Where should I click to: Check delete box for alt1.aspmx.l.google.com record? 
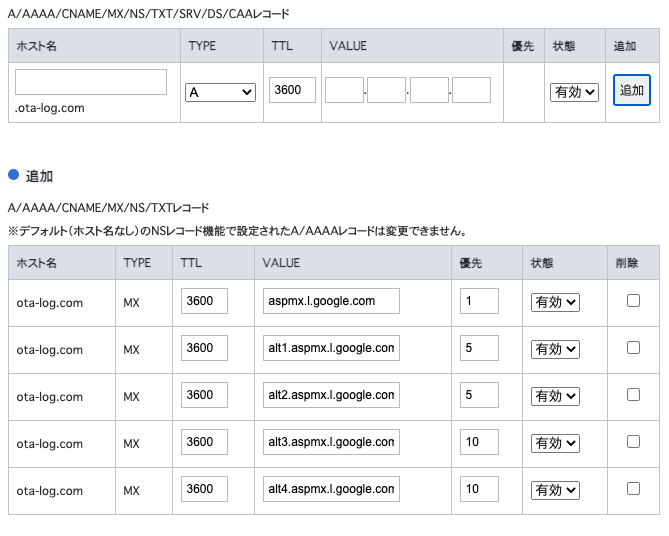(x=633, y=347)
